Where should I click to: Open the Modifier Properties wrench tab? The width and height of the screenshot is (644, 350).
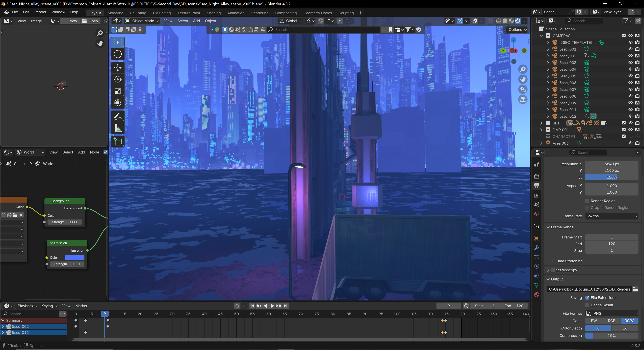tap(537, 248)
